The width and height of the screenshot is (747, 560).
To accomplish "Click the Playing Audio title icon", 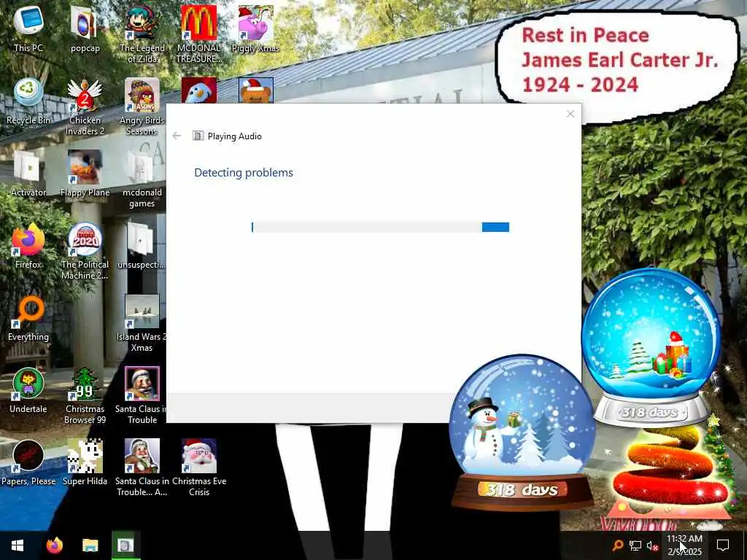I will pyautogui.click(x=198, y=136).
